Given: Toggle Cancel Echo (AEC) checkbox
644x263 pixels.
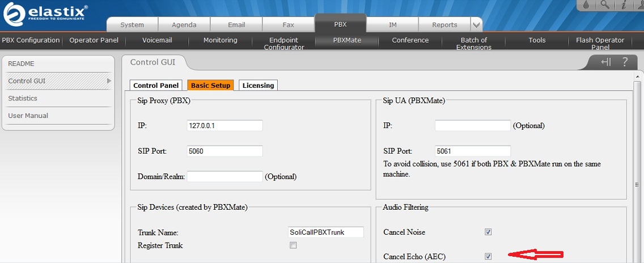Looking at the screenshot, I should coord(488,256).
